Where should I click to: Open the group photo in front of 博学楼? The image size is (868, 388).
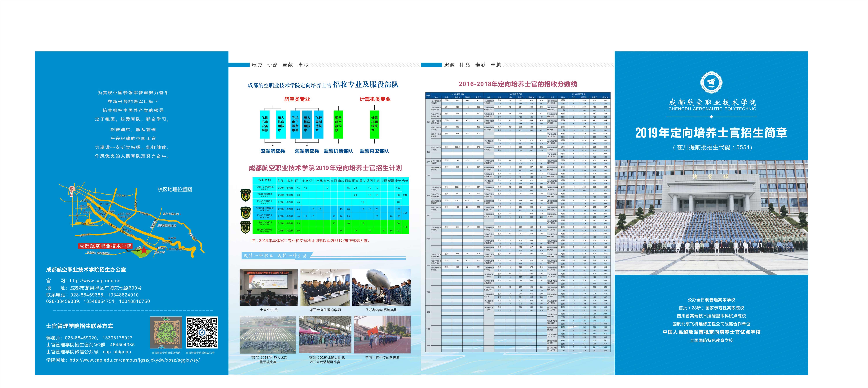[x=711, y=217]
